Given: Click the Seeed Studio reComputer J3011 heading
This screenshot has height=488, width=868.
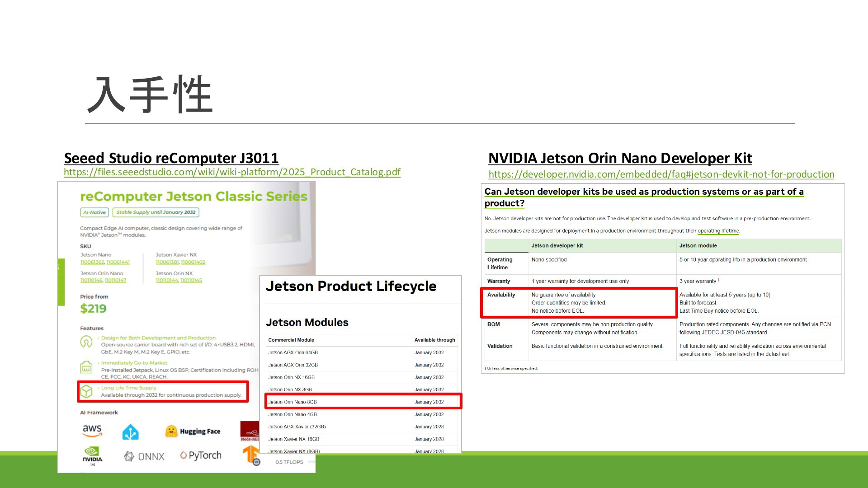Looking at the screenshot, I should [171, 158].
